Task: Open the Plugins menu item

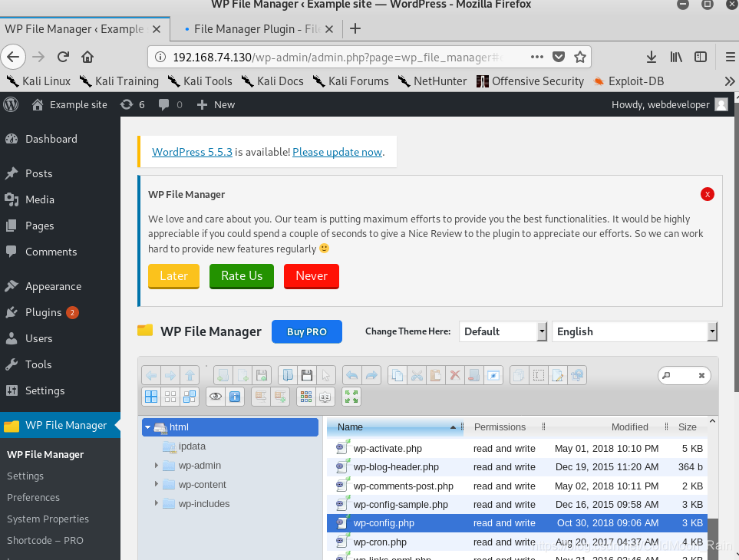Action: (x=44, y=312)
